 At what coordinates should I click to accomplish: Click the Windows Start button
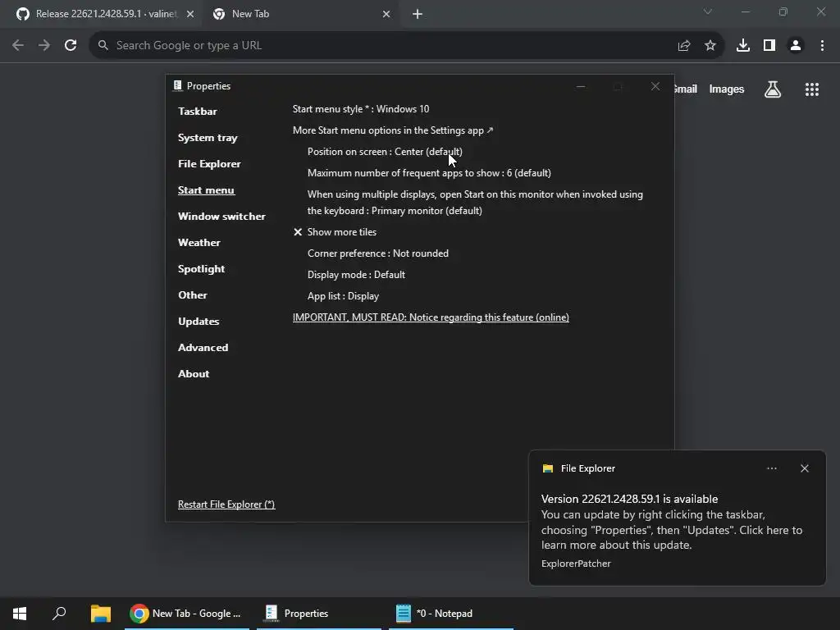[x=20, y=614]
